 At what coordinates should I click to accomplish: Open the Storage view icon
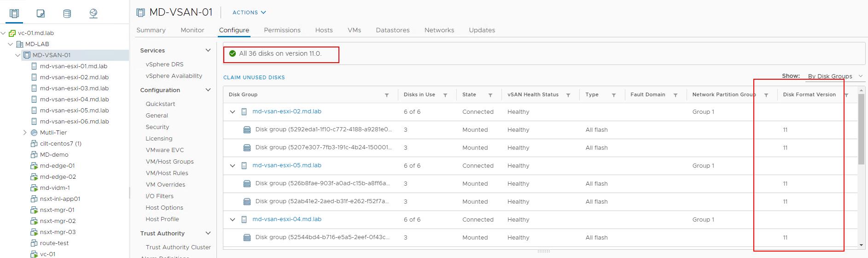point(67,13)
